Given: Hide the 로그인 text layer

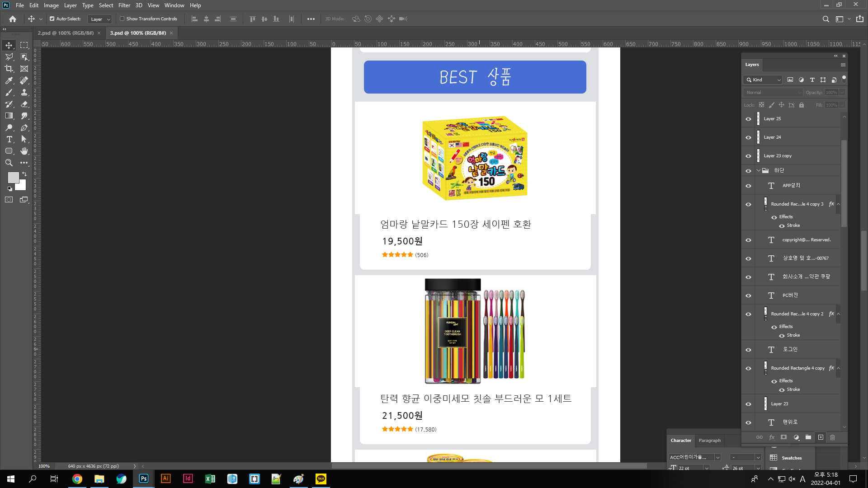Looking at the screenshot, I should (x=748, y=350).
